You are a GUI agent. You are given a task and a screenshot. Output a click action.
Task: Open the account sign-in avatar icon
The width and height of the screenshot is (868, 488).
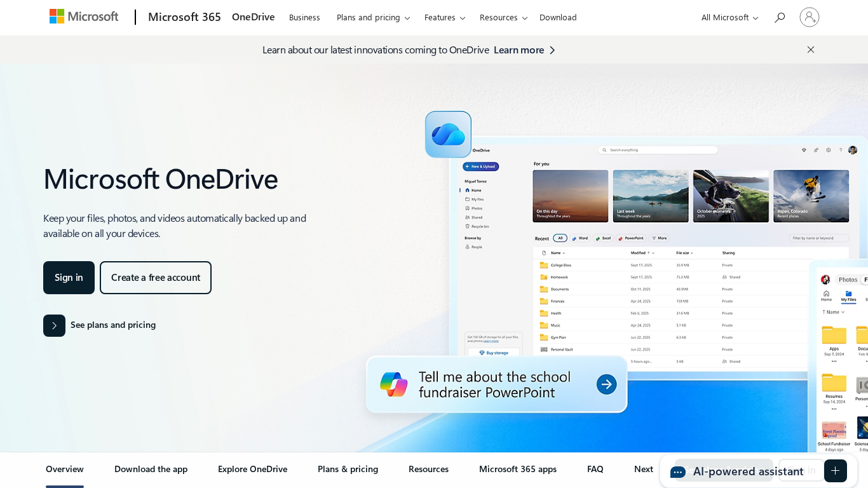(x=810, y=17)
